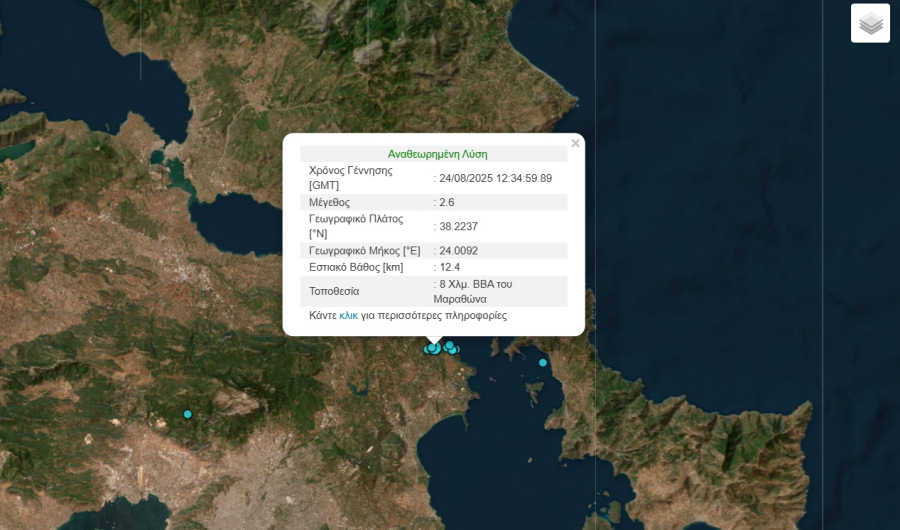Click the 'Μέγεθος' row label
This screenshot has width=900, height=530.
click(330, 202)
